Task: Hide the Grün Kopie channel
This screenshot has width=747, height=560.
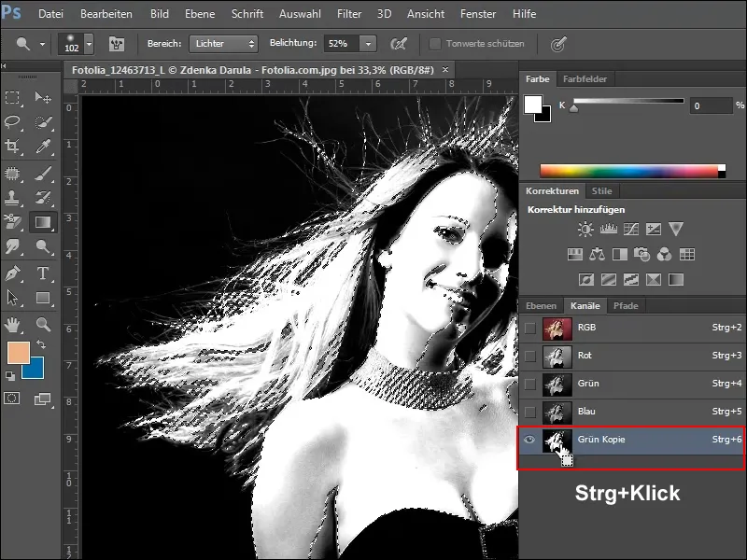Action: point(529,440)
